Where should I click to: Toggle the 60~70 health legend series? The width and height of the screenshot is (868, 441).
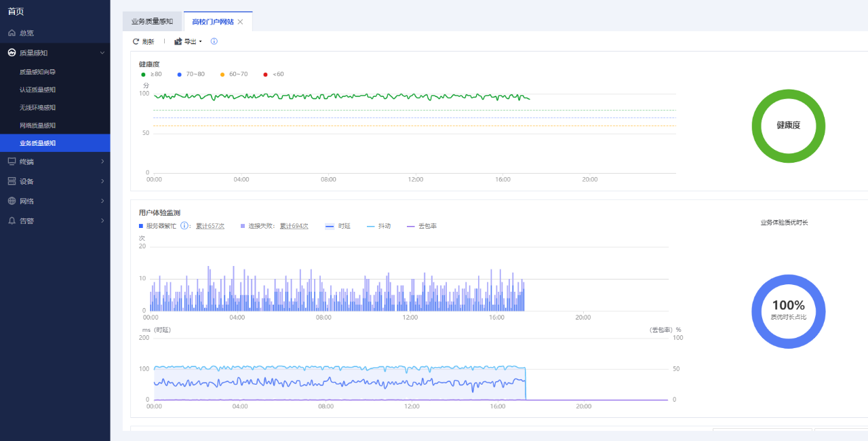(234, 74)
